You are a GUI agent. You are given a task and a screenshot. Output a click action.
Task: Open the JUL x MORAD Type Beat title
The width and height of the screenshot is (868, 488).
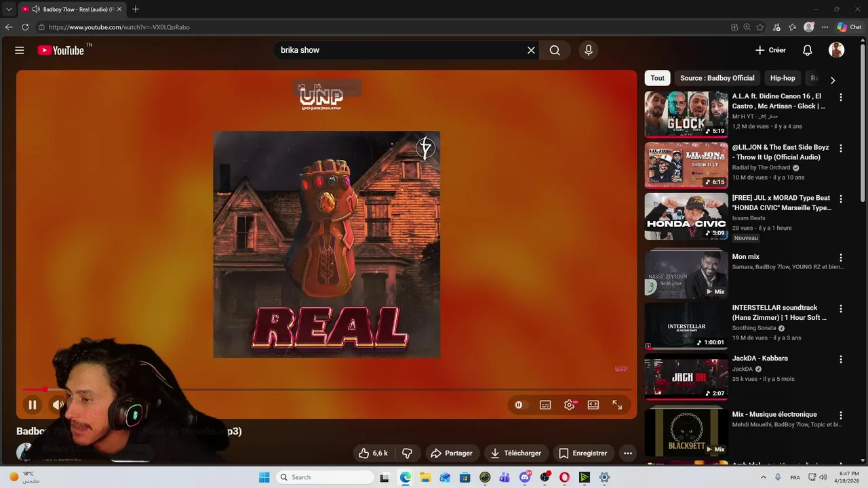pyautogui.click(x=781, y=203)
